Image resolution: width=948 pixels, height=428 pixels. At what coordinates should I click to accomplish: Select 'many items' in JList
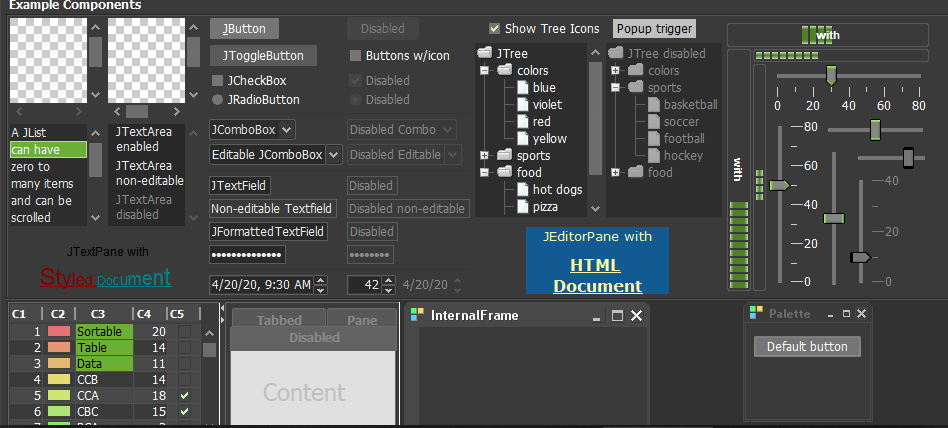48,183
